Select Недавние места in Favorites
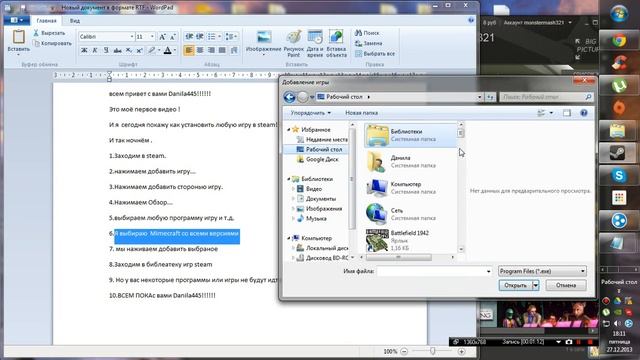 pos(322,140)
